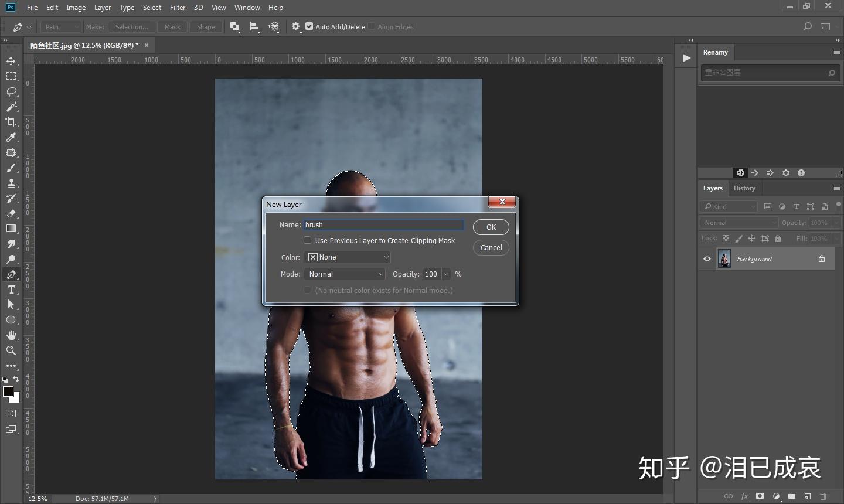The height and width of the screenshot is (504, 844).
Task: Open the Mode dropdown set to Normal
Action: pyautogui.click(x=344, y=274)
